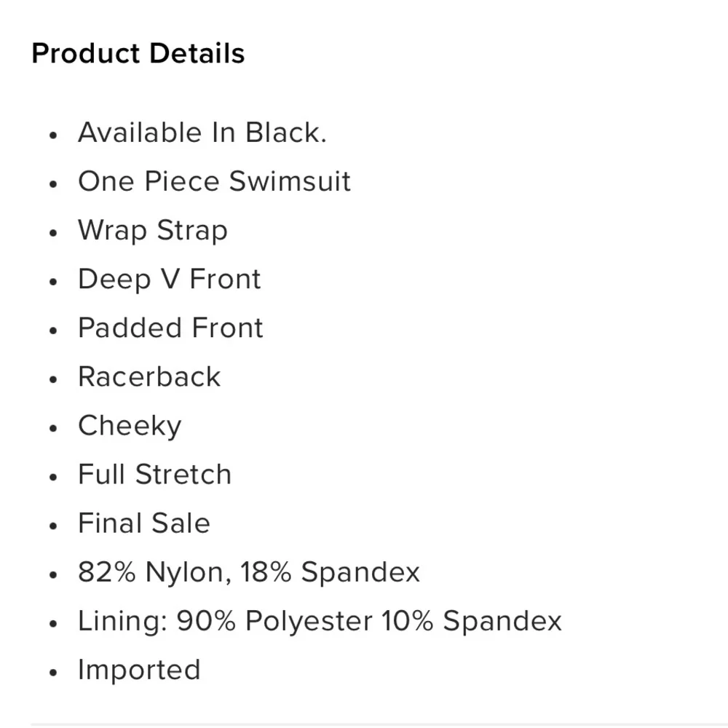
Task: Click the bullet next to 'Wrap Strap'
Action: pyautogui.click(x=52, y=233)
